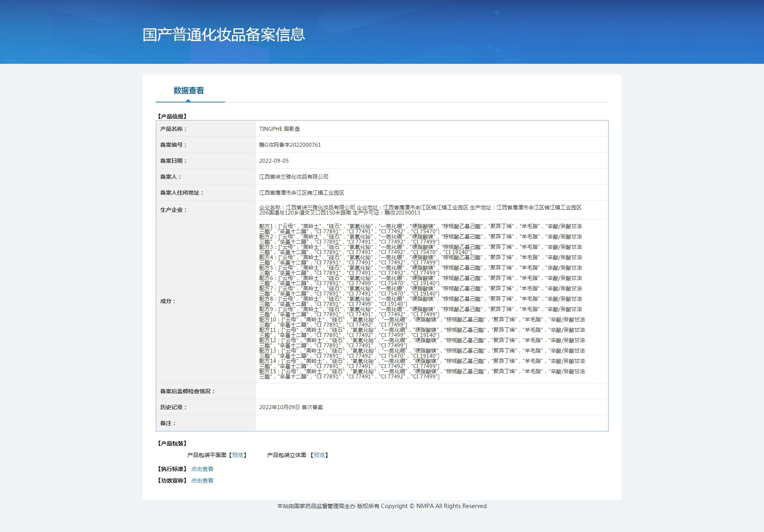
Task: Click the 产品名称 row label
Action: coord(174,129)
